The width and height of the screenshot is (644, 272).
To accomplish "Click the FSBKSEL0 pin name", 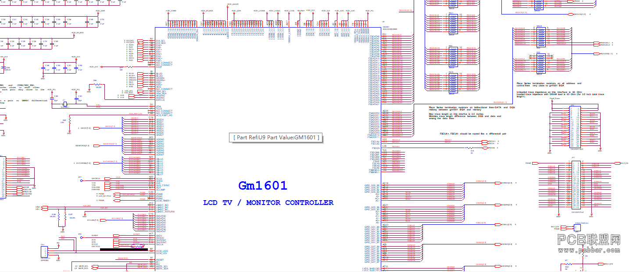I will (x=374, y=170).
